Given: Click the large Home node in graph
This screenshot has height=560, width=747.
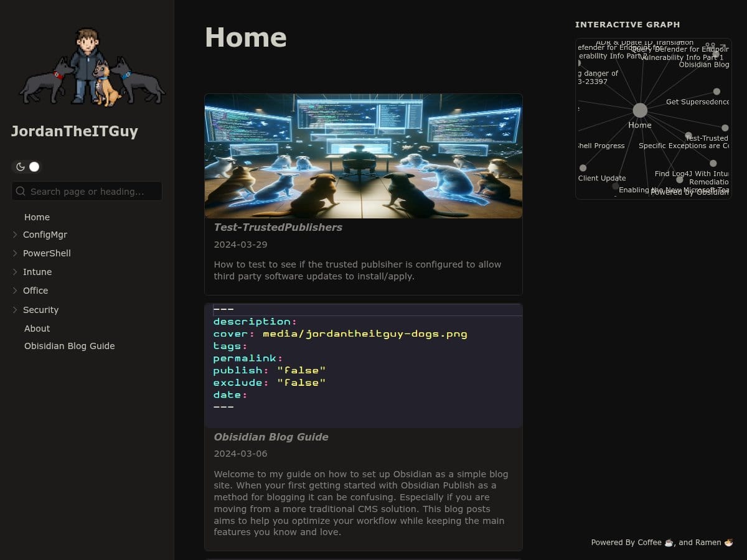Looking at the screenshot, I should pyautogui.click(x=640, y=111).
